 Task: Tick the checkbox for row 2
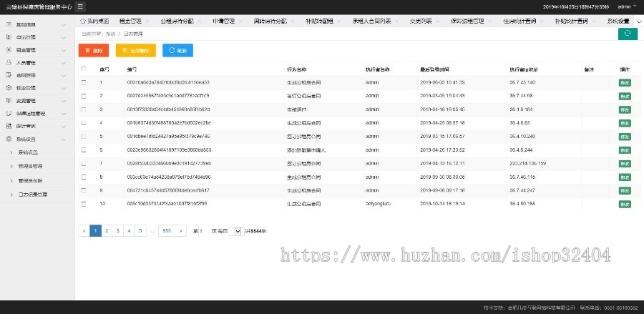coord(84,96)
